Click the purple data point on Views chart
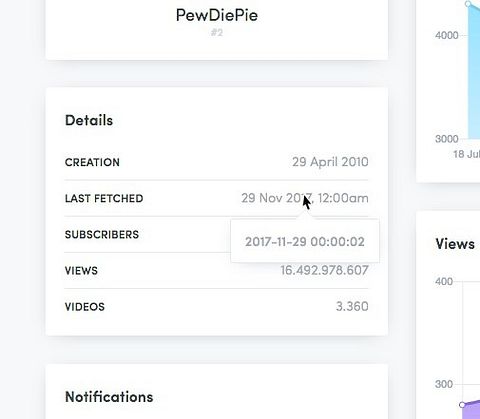 pyautogui.click(x=462, y=405)
